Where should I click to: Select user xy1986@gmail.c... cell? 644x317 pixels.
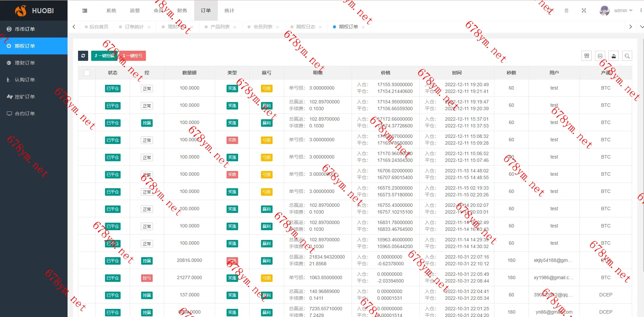(x=553, y=278)
